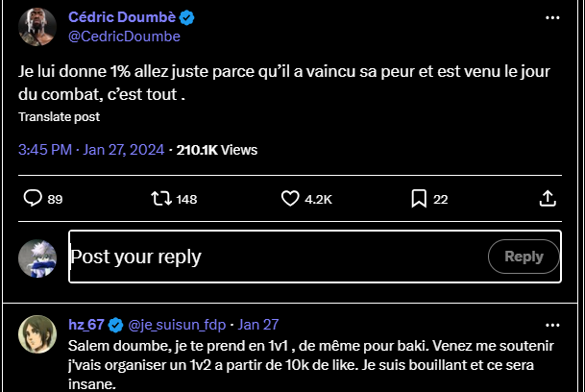Image resolution: width=585 pixels, height=392 pixels.
Task: Repost the tweet via retweet icon
Action: (x=161, y=199)
